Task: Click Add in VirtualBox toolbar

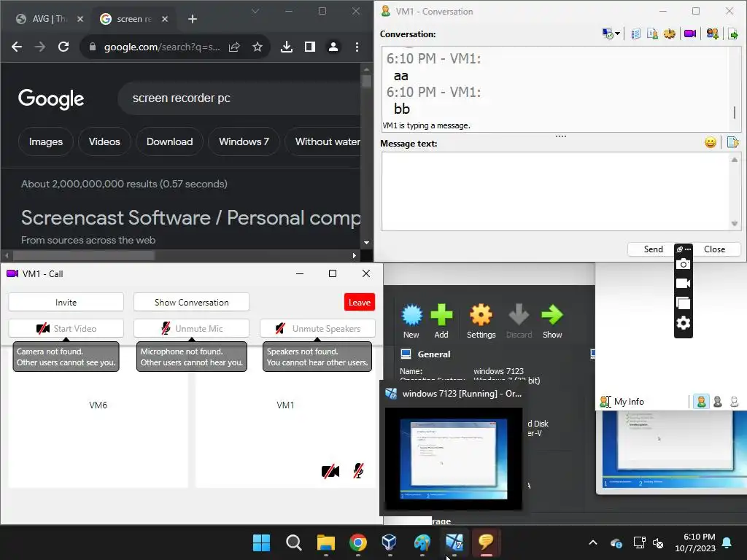Action: point(441,322)
